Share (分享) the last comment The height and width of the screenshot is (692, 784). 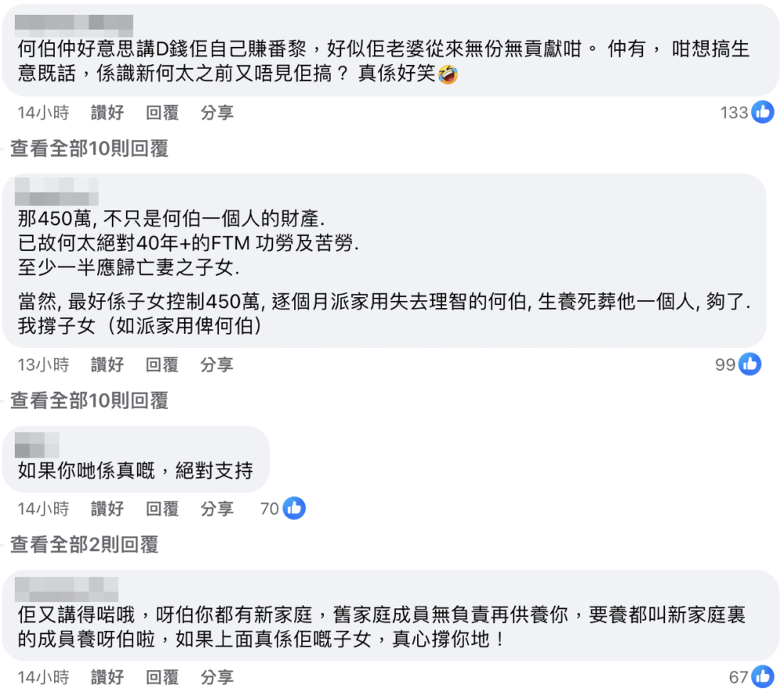[217, 677]
